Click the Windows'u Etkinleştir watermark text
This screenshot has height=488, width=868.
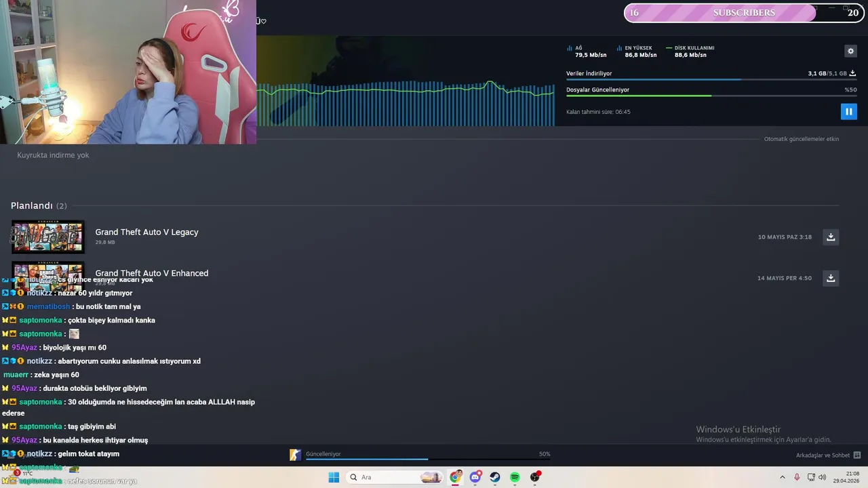point(738,429)
